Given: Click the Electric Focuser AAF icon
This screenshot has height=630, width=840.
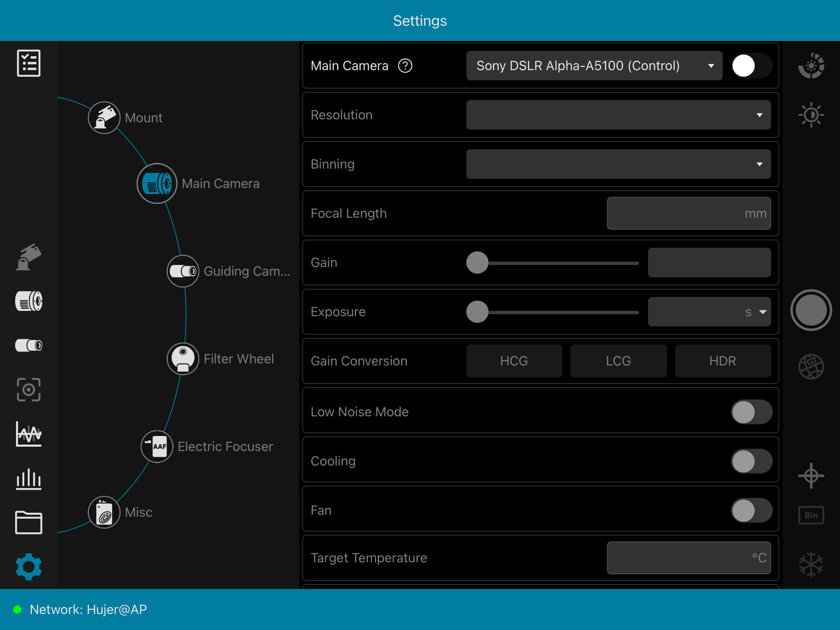Looking at the screenshot, I should [x=157, y=447].
